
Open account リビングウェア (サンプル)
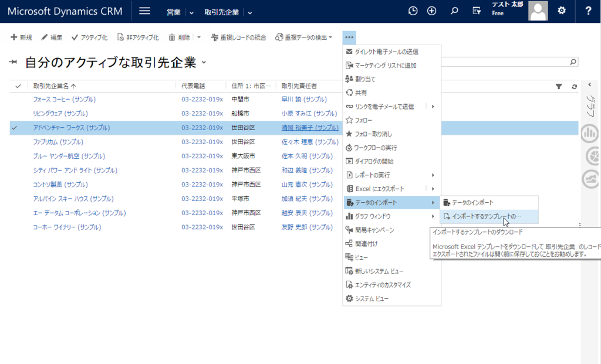click(x=60, y=113)
